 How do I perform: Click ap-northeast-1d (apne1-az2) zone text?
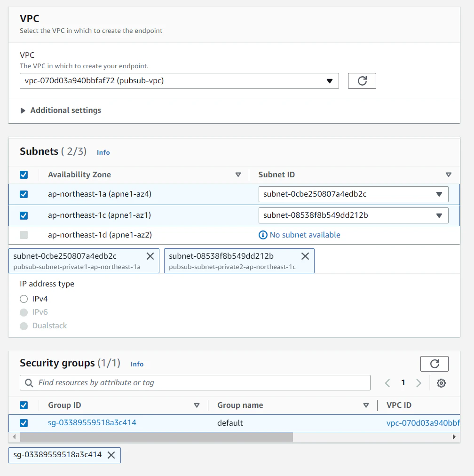[100, 235]
